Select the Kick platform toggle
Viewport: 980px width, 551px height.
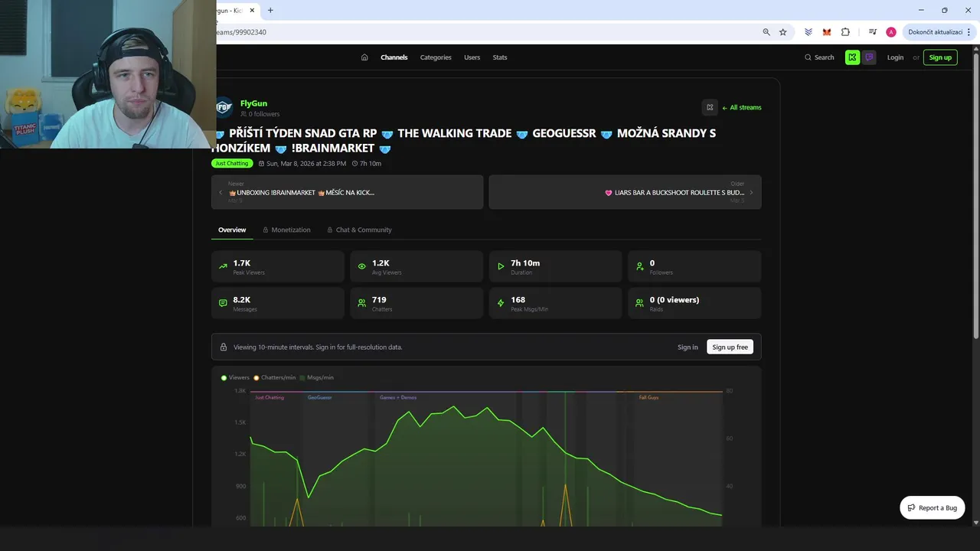tap(852, 57)
